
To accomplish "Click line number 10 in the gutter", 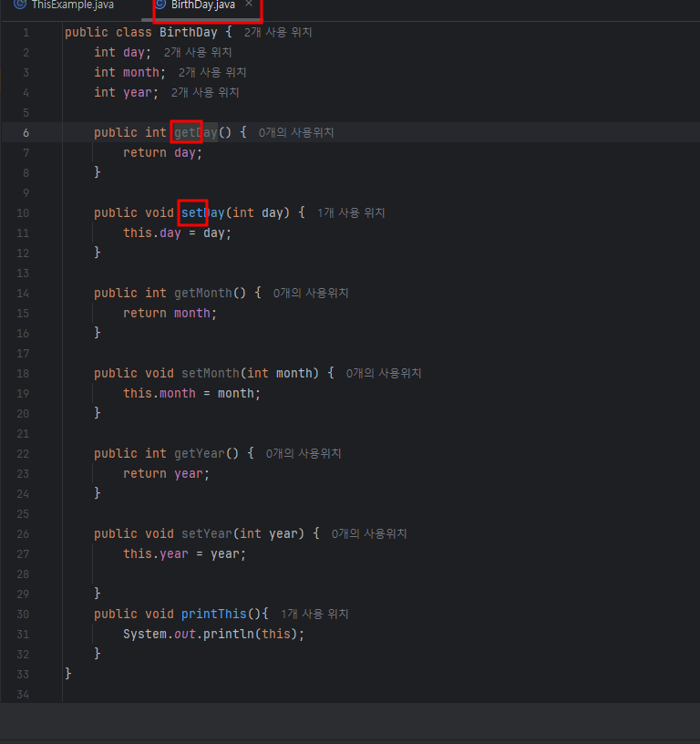I will point(23,213).
